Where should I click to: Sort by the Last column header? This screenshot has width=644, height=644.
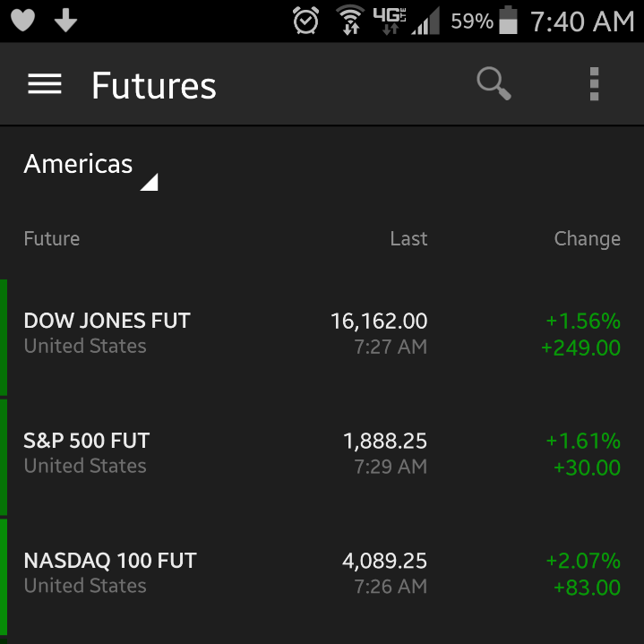[408, 238]
